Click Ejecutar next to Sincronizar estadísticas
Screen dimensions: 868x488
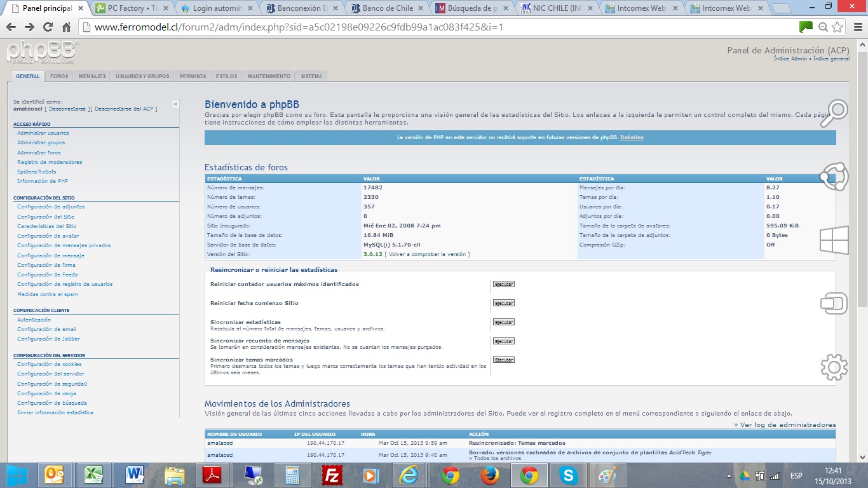[x=503, y=322]
